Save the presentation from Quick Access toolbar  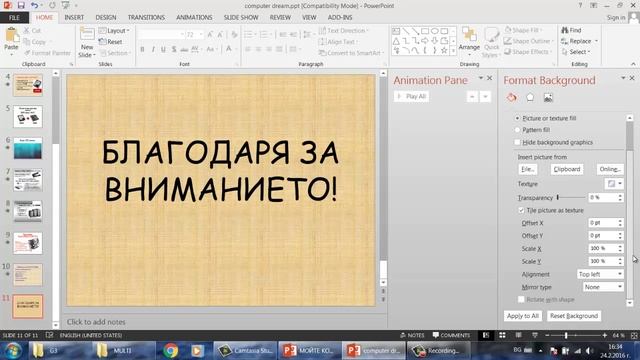pos(21,5)
